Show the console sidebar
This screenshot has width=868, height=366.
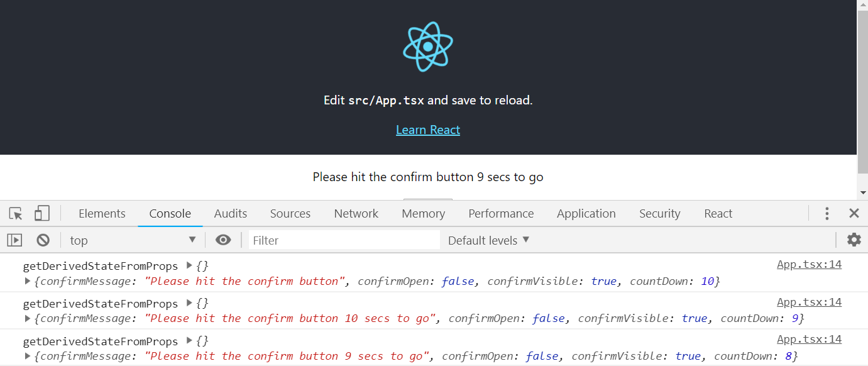pyautogui.click(x=14, y=240)
